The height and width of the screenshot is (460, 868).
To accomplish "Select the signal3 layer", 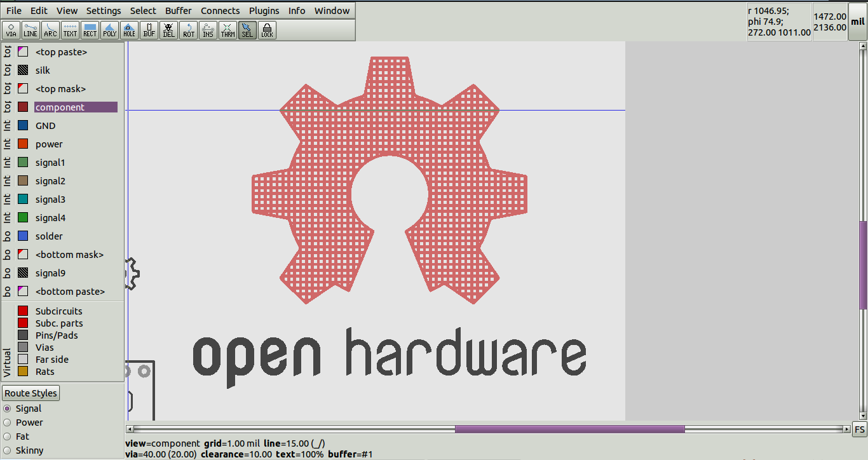I will tap(51, 199).
